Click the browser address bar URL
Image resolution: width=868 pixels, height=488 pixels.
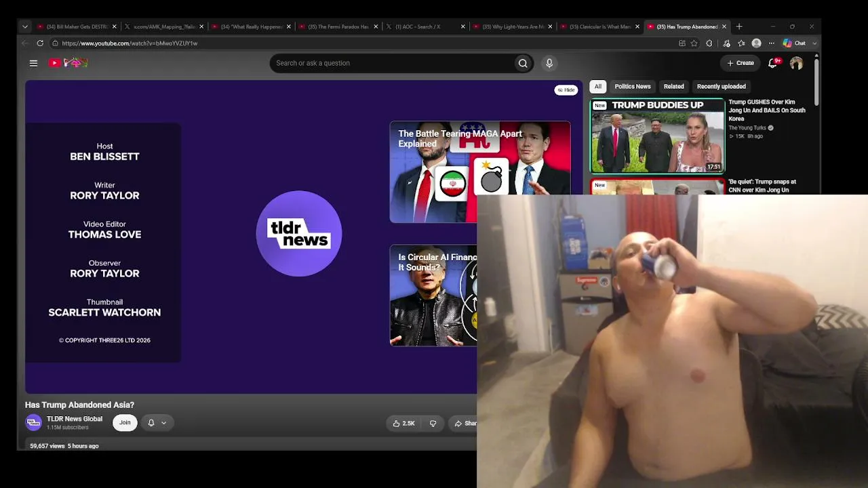(130, 43)
